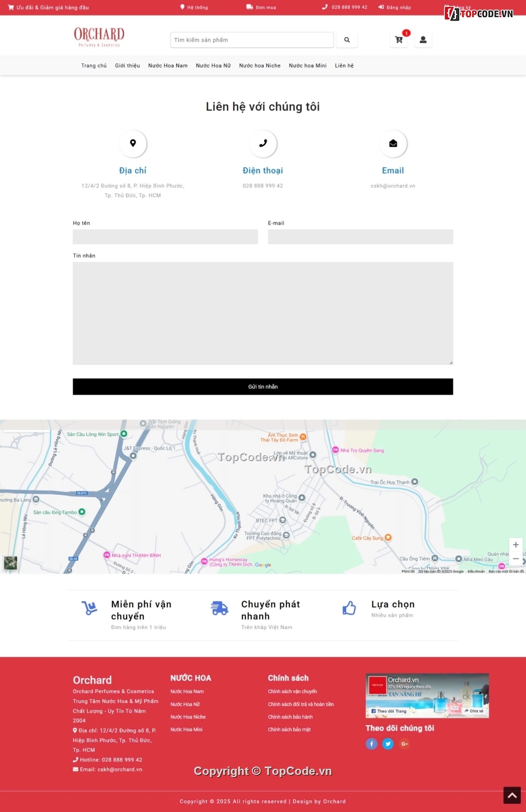Image resolution: width=526 pixels, height=812 pixels.
Task: Open footer Nước Hoa Mini link
Action: click(x=187, y=730)
